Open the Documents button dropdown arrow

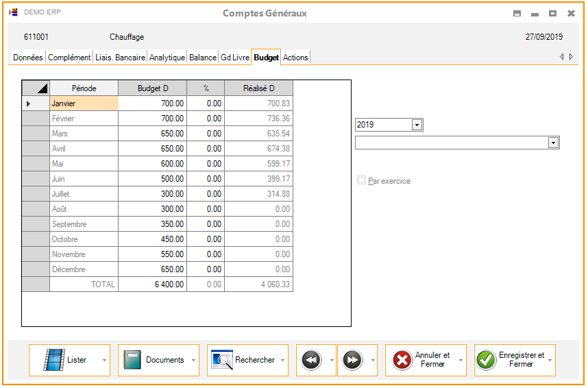coord(193,360)
